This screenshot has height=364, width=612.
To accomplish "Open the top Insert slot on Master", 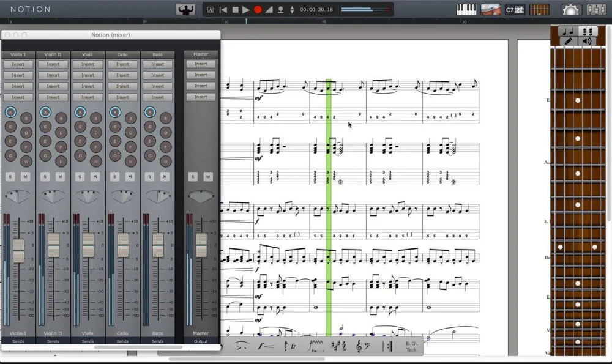I will tap(201, 64).
